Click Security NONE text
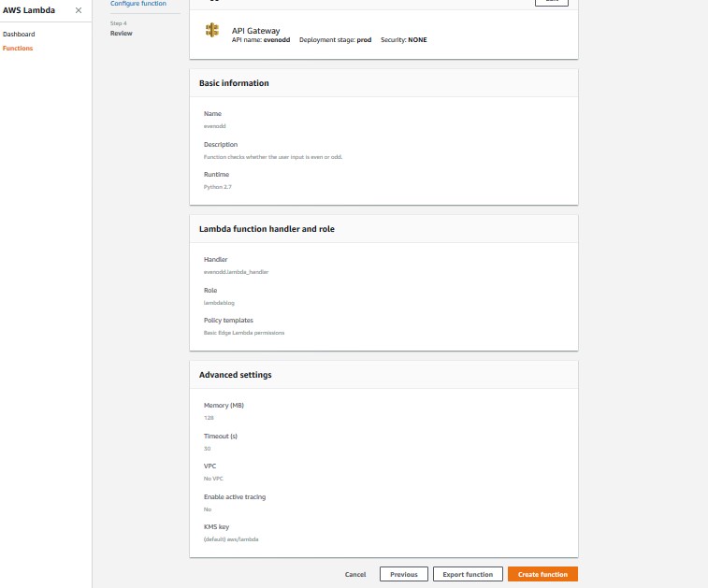 tap(404, 40)
